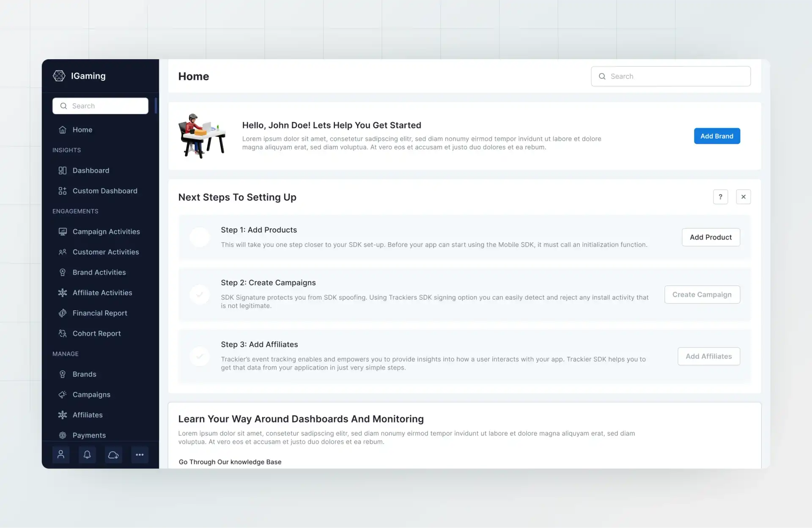Image resolution: width=812 pixels, height=528 pixels.
Task: Expand the Insights section in sidebar
Action: coord(66,150)
